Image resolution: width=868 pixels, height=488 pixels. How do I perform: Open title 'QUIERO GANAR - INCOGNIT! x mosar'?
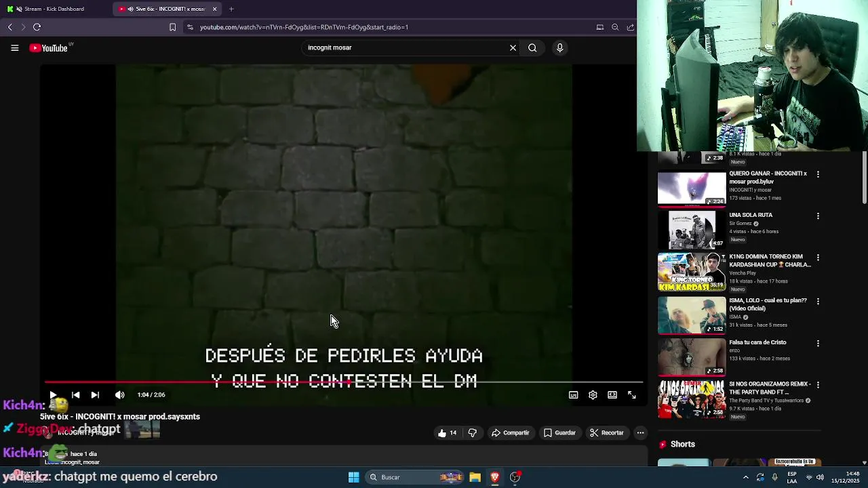pos(768,178)
